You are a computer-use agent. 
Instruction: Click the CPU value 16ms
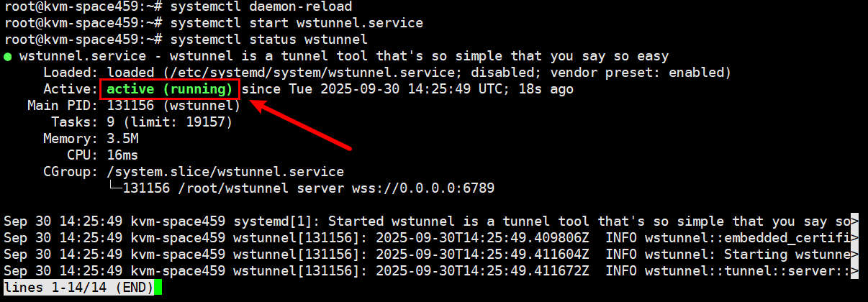pos(122,155)
